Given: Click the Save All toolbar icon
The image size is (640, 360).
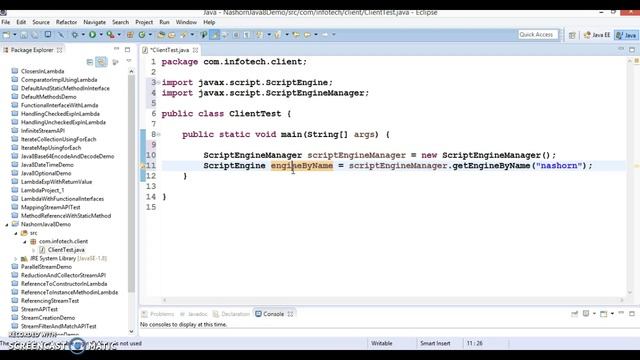Looking at the screenshot, I should [35, 35].
